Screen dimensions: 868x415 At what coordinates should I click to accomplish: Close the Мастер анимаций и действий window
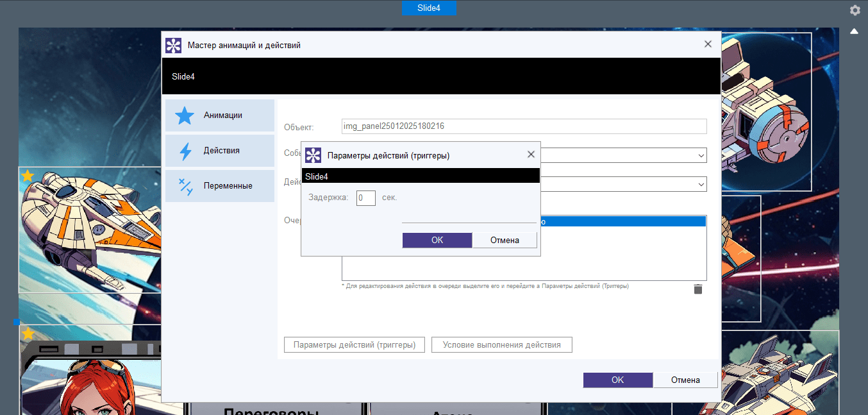[708, 44]
